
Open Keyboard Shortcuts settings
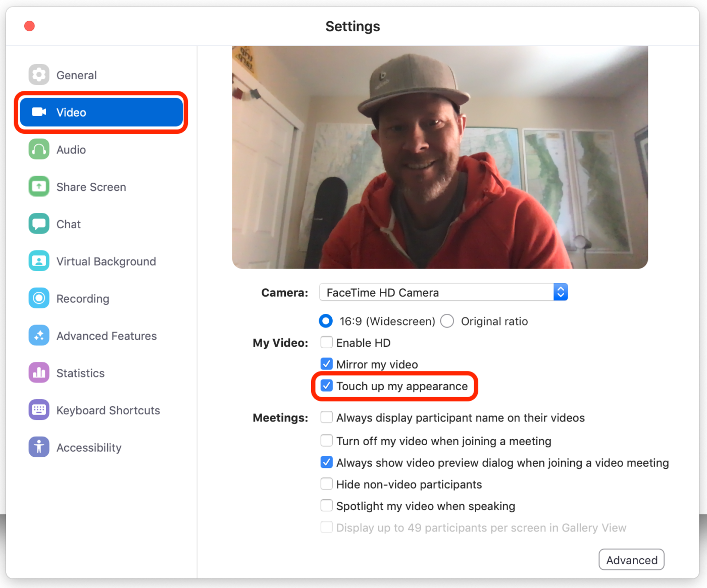39,410
